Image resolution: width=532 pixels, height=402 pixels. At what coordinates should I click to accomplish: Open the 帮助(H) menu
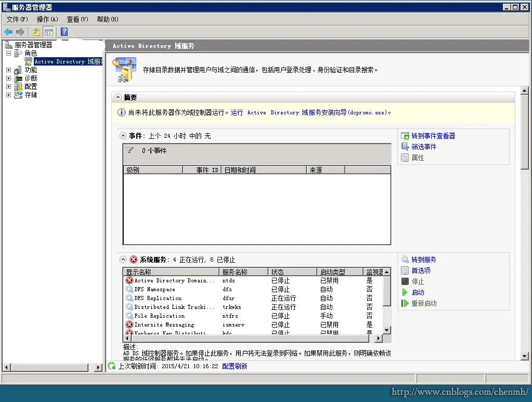point(108,19)
